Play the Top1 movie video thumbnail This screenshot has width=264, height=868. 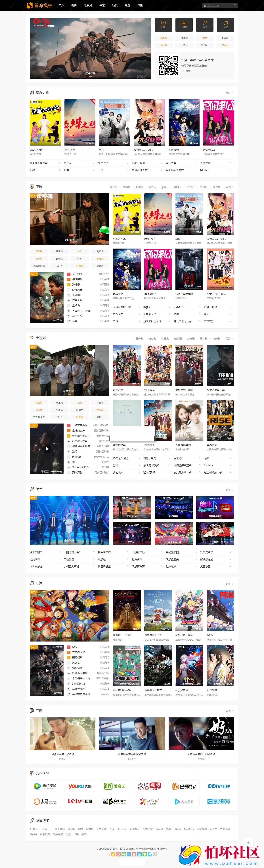(x=47, y=298)
